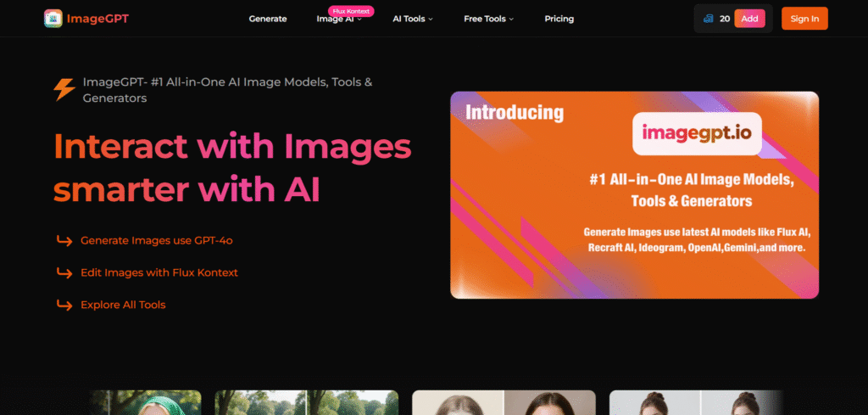Select the Explore All Tools link

(123, 305)
